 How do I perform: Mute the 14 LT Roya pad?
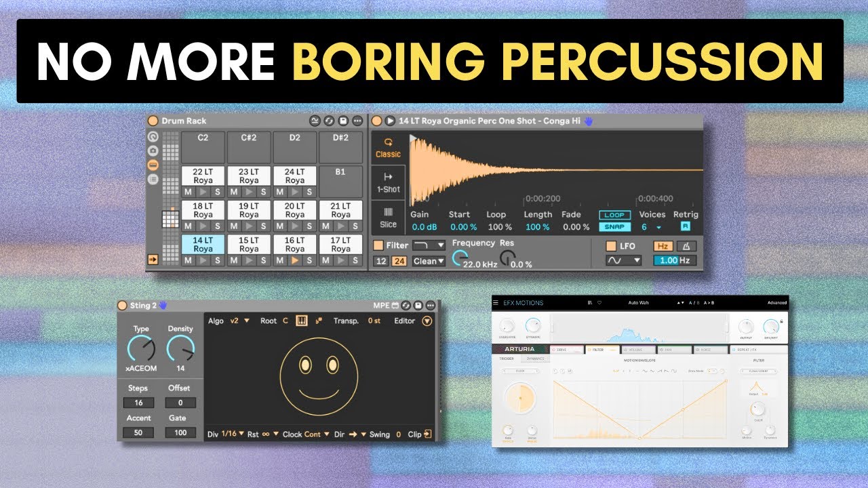coord(188,260)
